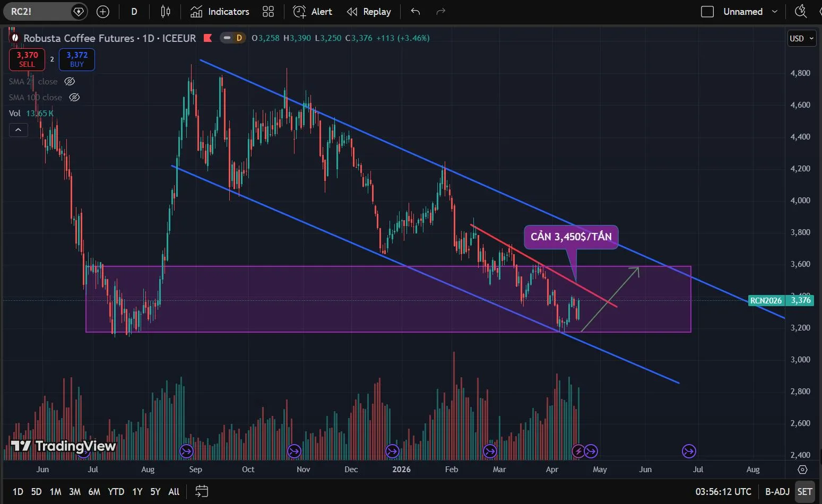Image resolution: width=822 pixels, height=504 pixels.
Task: Create a new Alert
Action: (x=313, y=12)
